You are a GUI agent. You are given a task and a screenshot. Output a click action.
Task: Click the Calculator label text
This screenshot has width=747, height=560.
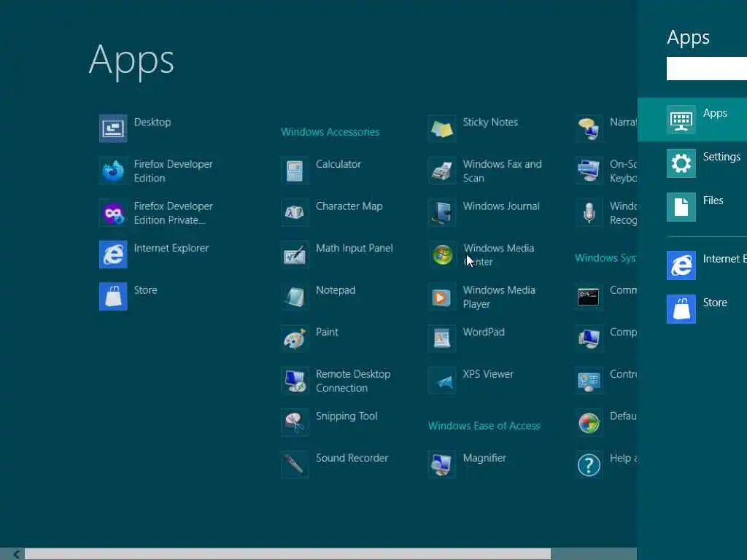(338, 164)
